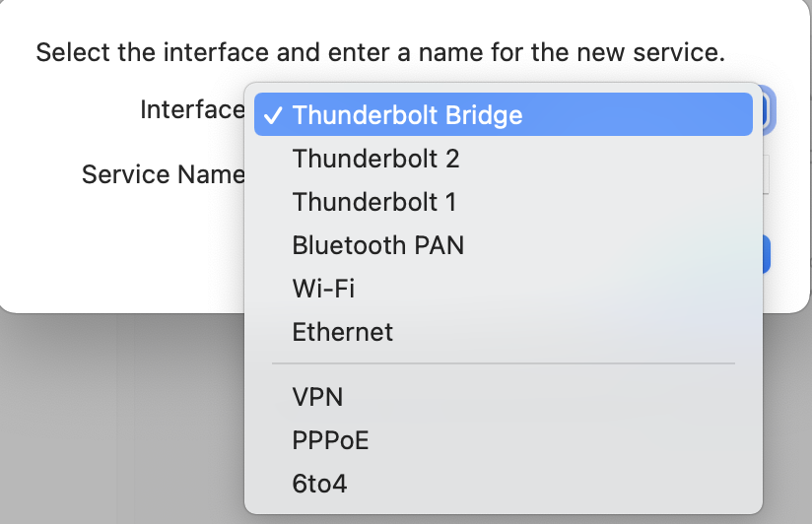Focus the Service Name text field
Screen dimensions: 812x524
tap(768, 174)
